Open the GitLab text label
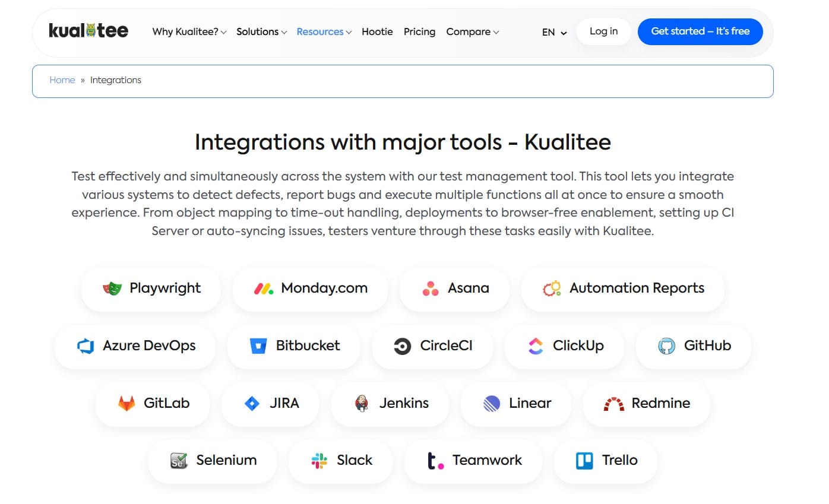The image size is (829, 504). point(166,404)
